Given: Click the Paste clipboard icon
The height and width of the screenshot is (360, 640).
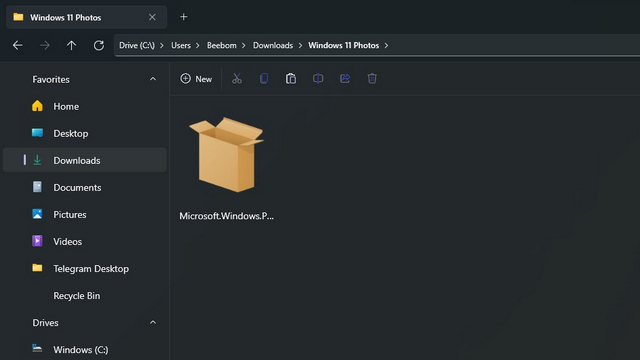Looking at the screenshot, I should point(291,78).
